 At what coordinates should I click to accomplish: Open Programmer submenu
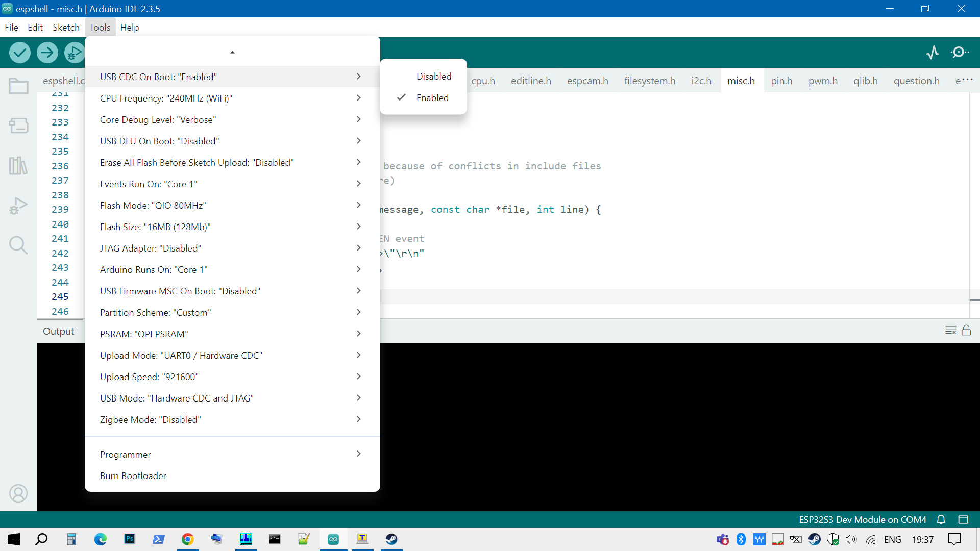point(232,454)
